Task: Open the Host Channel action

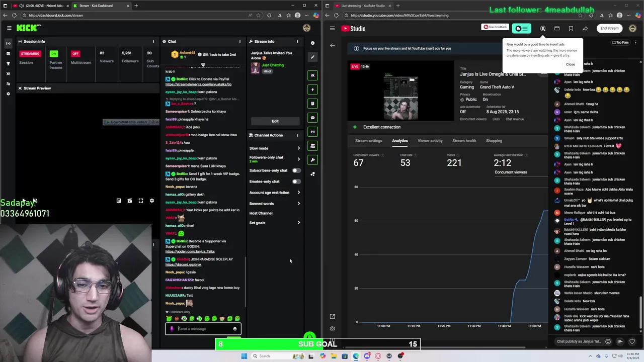Action: coord(261,213)
